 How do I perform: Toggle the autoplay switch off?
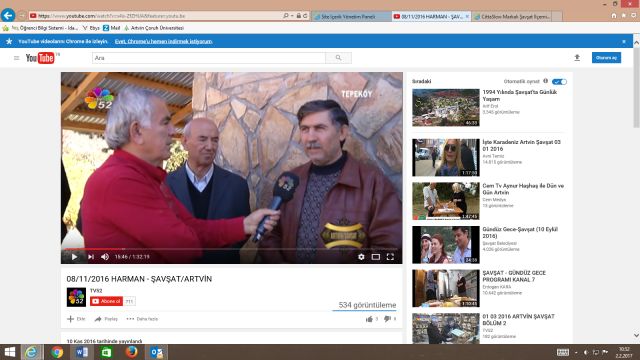click(559, 82)
